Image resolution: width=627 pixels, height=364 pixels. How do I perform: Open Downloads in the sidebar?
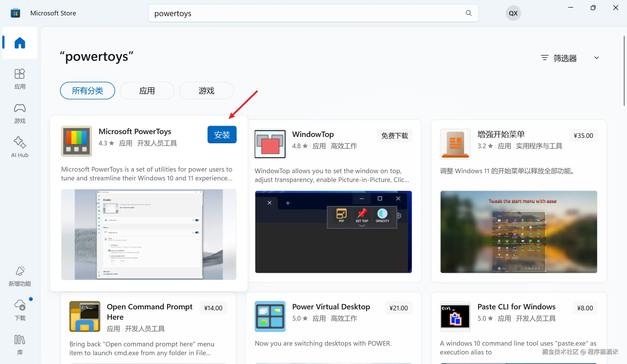coord(20,310)
